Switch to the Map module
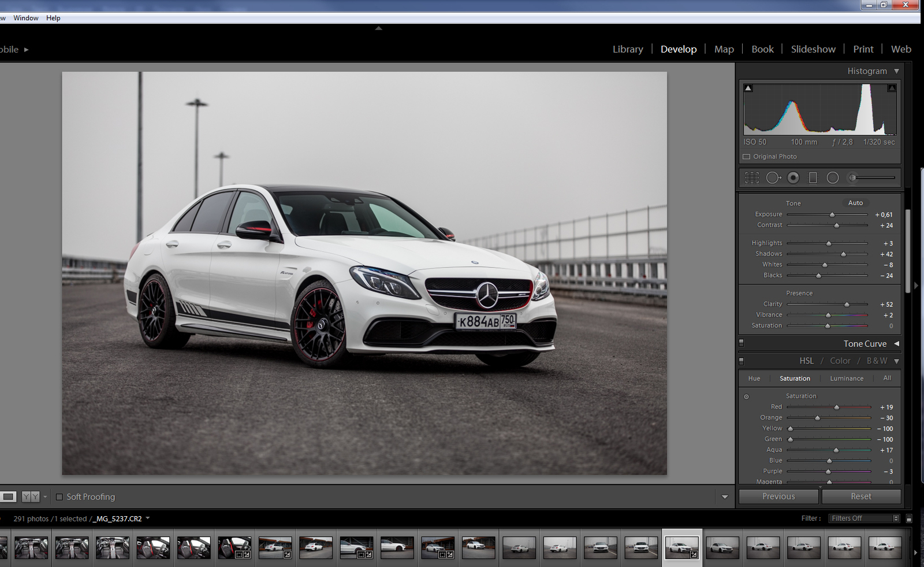Viewport: 924px width, 567px height. click(724, 49)
